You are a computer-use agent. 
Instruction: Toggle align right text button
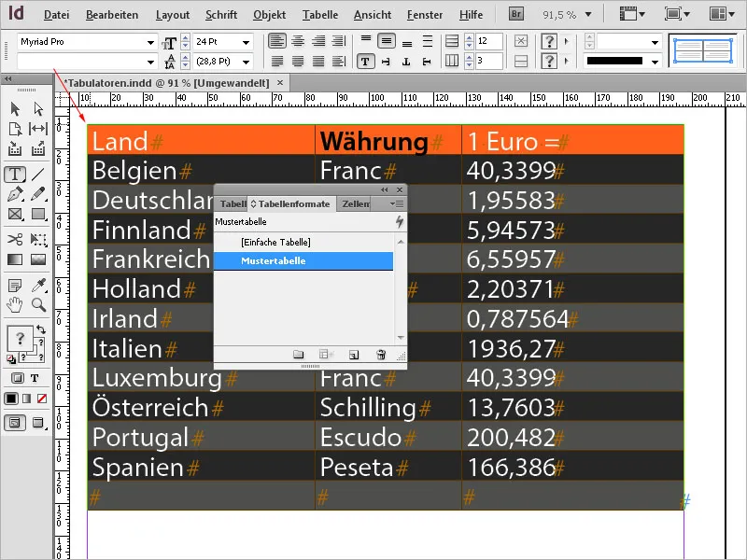click(318, 41)
